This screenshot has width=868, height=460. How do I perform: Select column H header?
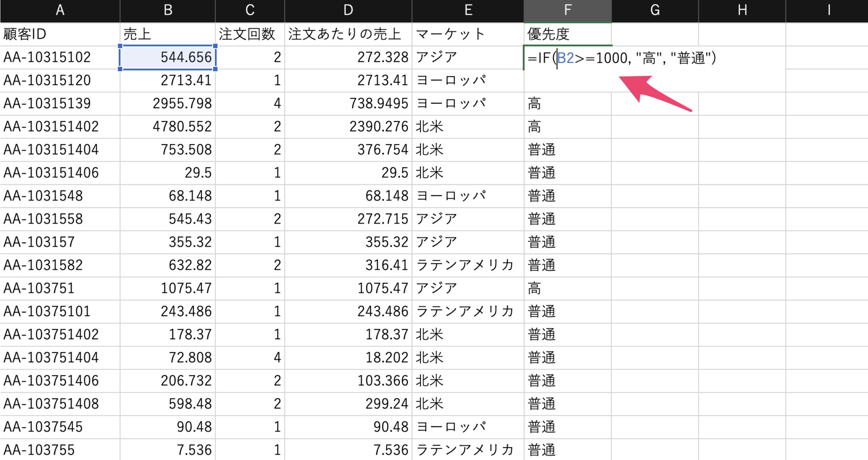(742, 11)
